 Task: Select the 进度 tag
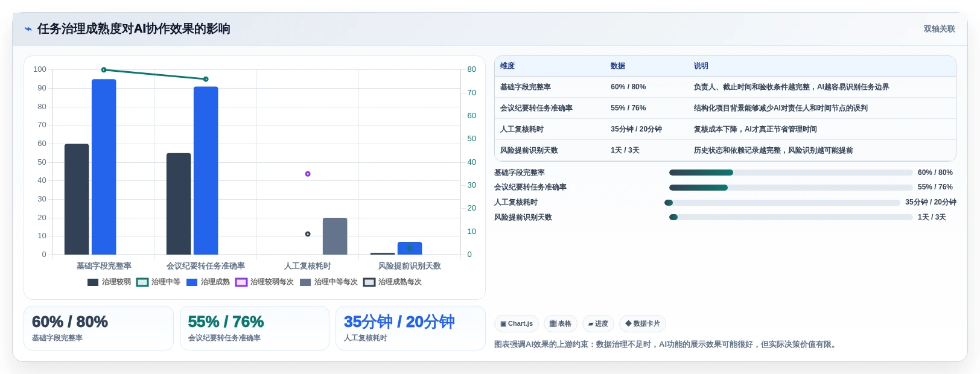tap(598, 324)
